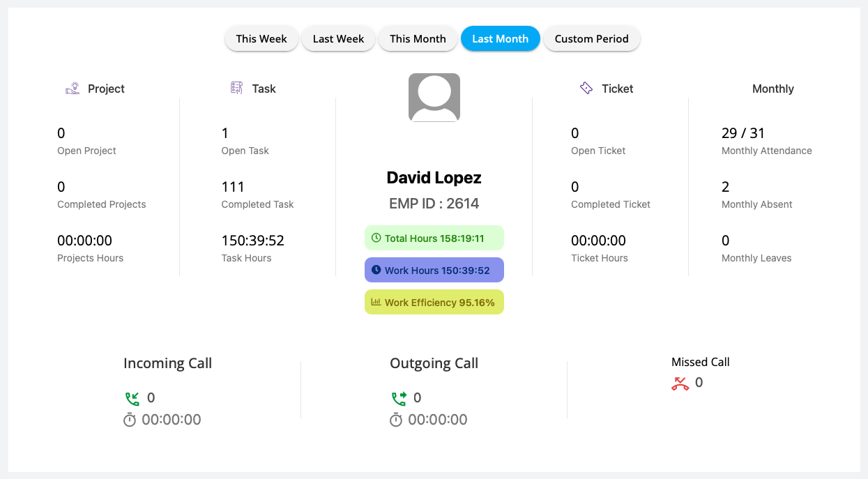Click David Lopez's profile avatar
Image resolution: width=868 pixels, height=479 pixels.
(x=434, y=98)
